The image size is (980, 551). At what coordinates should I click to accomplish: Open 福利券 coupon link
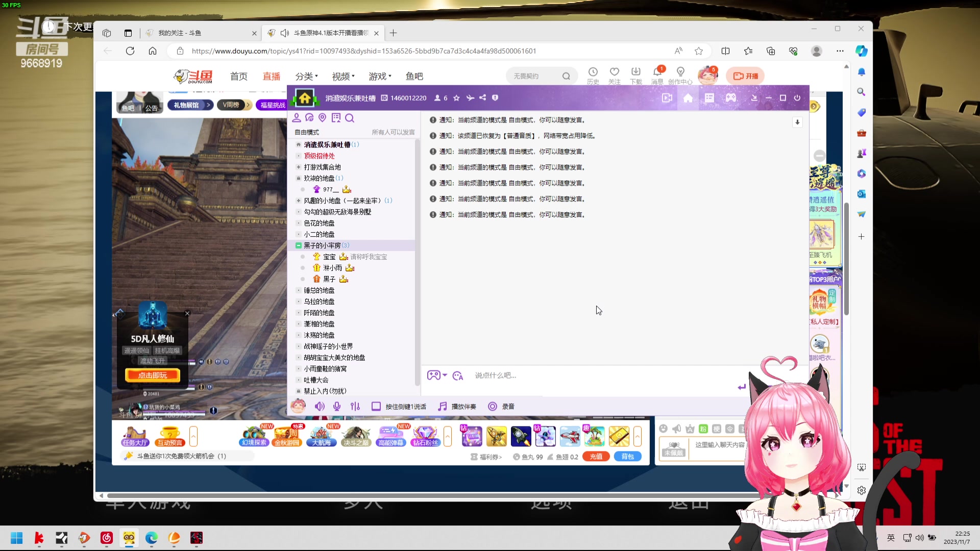[486, 457]
